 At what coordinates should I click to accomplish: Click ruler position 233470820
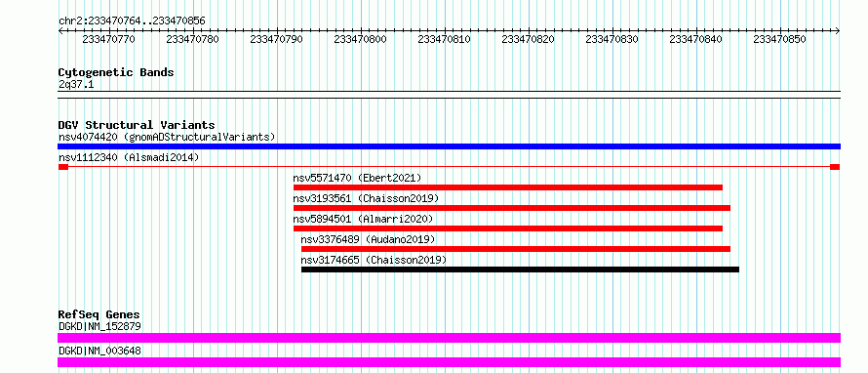click(528, 39)
